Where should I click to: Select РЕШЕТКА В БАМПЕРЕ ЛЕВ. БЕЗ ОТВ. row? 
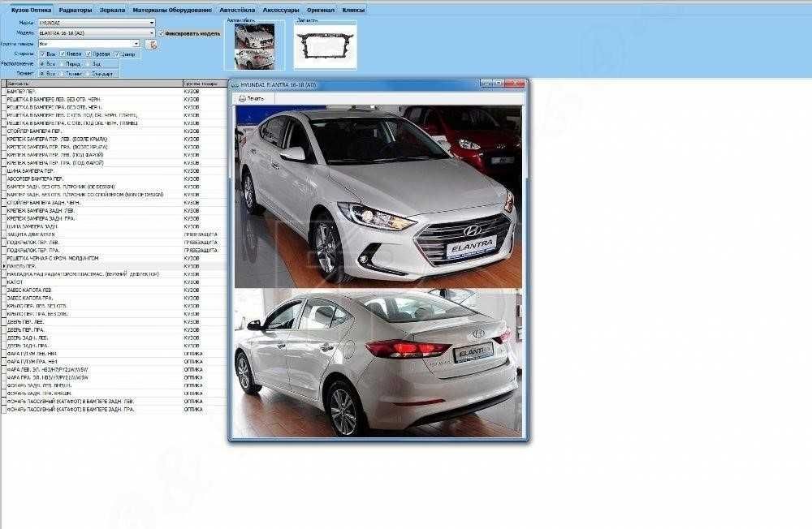(x=116, y=99)
